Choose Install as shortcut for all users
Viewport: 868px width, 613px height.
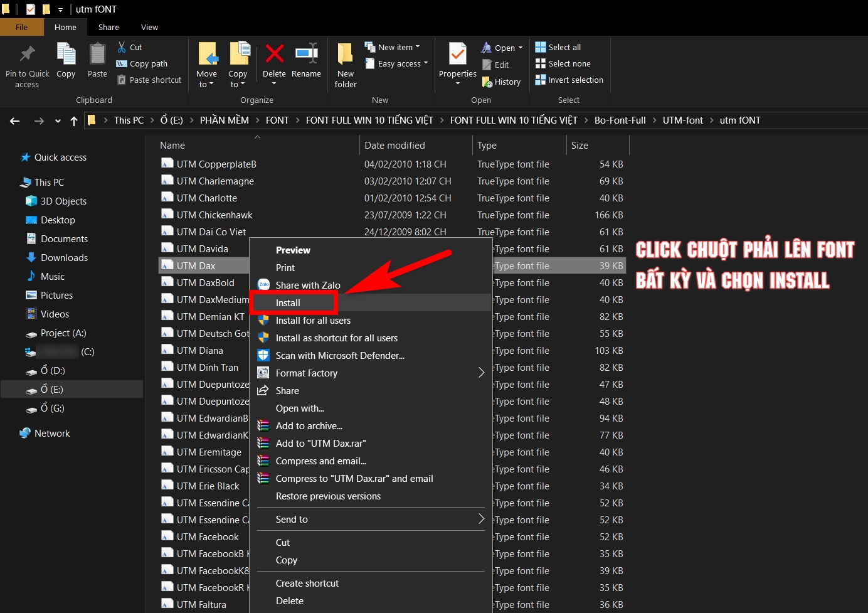coord(337,338)
